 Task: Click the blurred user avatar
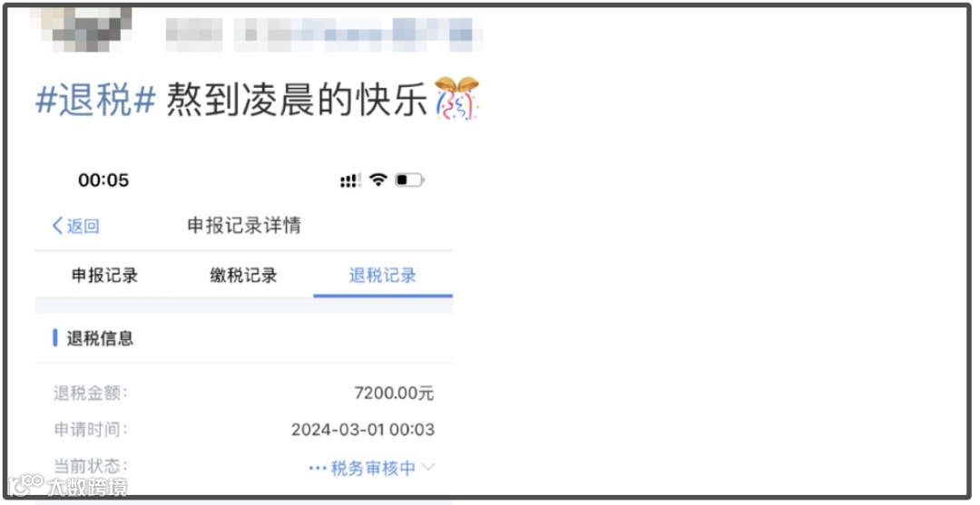click(x=82, y=29)
